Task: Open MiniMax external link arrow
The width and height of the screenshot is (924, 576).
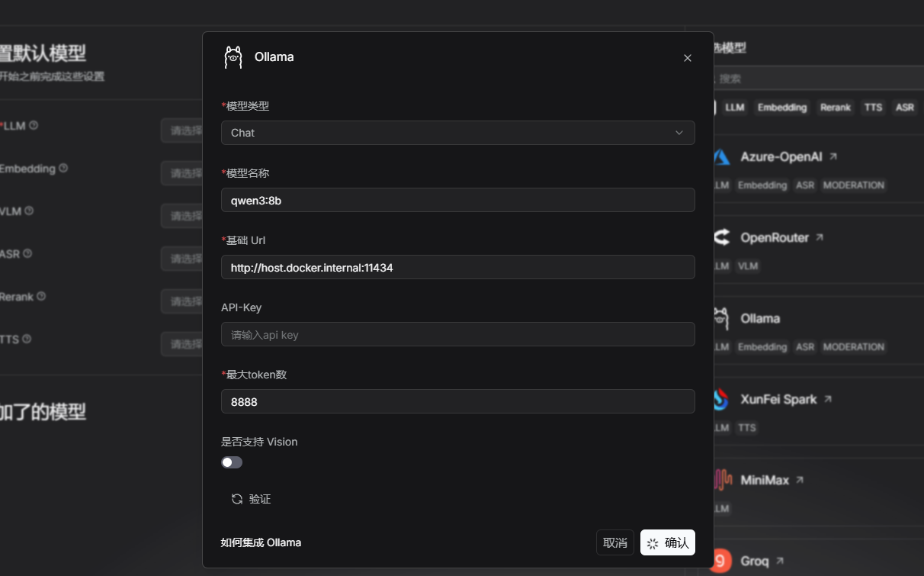Action: 800,480
